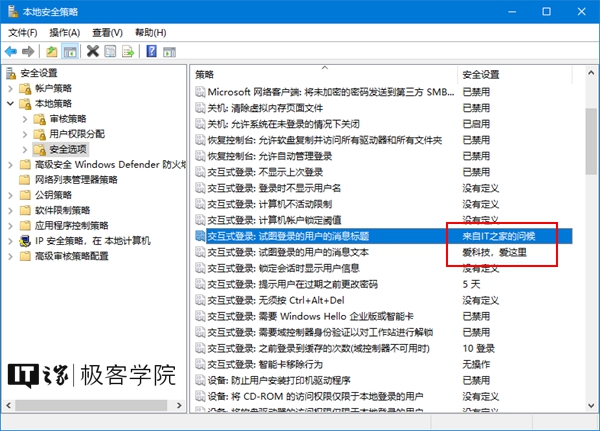The image size is (600, 431).
Task: Select policy 交互式登录: 需要 Windows Hello 企业版或智能卡
Action: [x=310, y=316]
